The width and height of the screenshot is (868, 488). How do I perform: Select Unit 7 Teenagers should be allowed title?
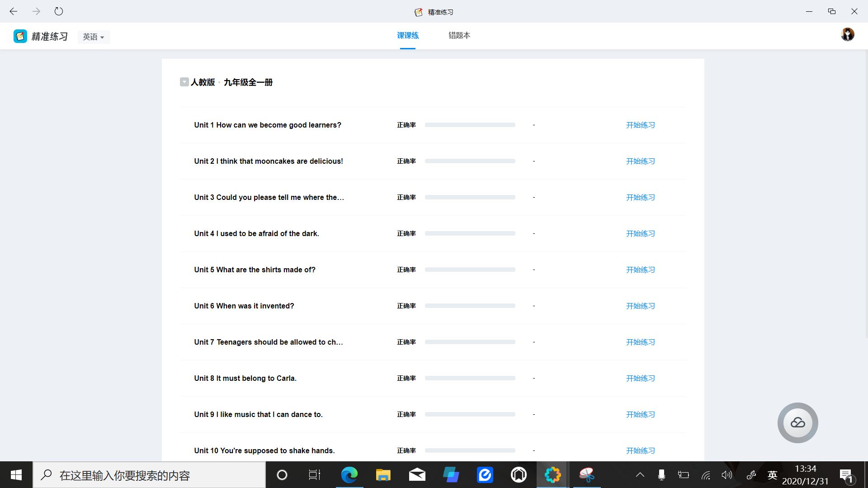[x=269, y=342]
